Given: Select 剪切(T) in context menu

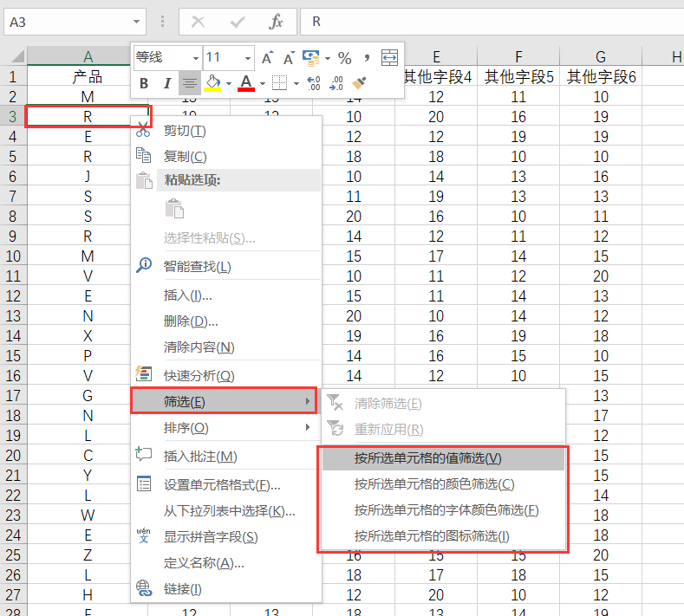Looking at the screenshot, I should 226,130.
